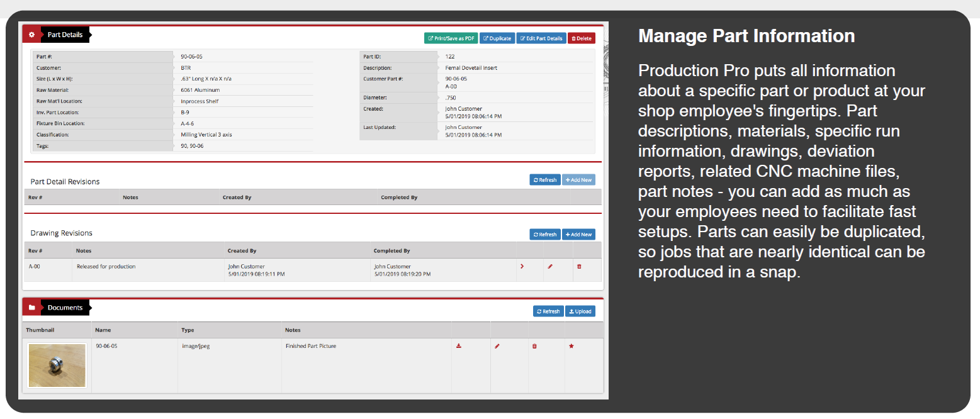
Task: Click the Inv. Part Location value B-9
Action: pyautogui.click(x=185, y=112)
